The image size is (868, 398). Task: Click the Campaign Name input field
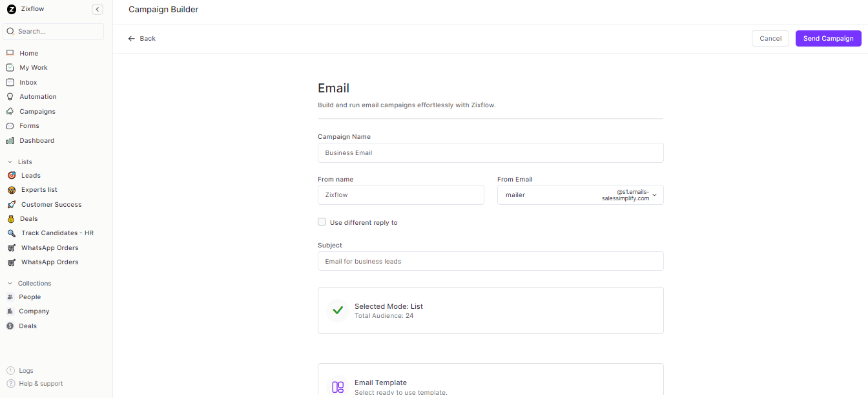tap(490, 153)
